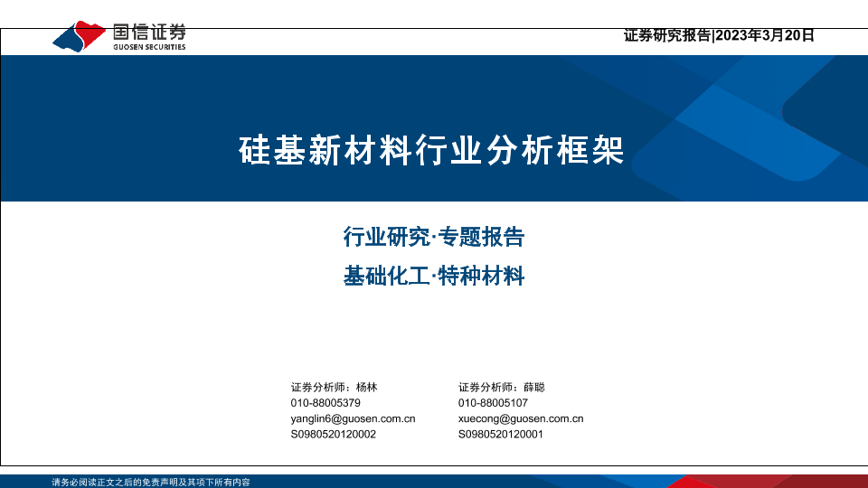Click the GUOSEN SECURITIES English caption
The height and width of the screenshot is (488, 868).
pos(148,47)
